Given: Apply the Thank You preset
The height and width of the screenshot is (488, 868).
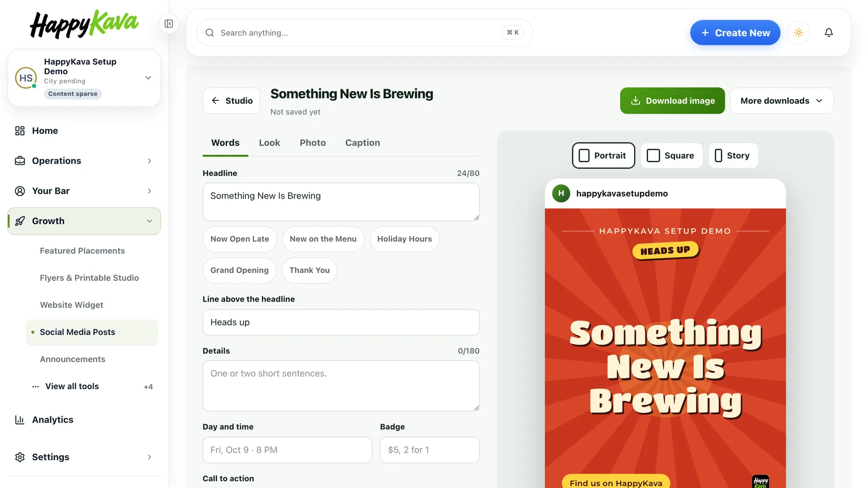Looking at the screenshot, I should click(310, 270).
